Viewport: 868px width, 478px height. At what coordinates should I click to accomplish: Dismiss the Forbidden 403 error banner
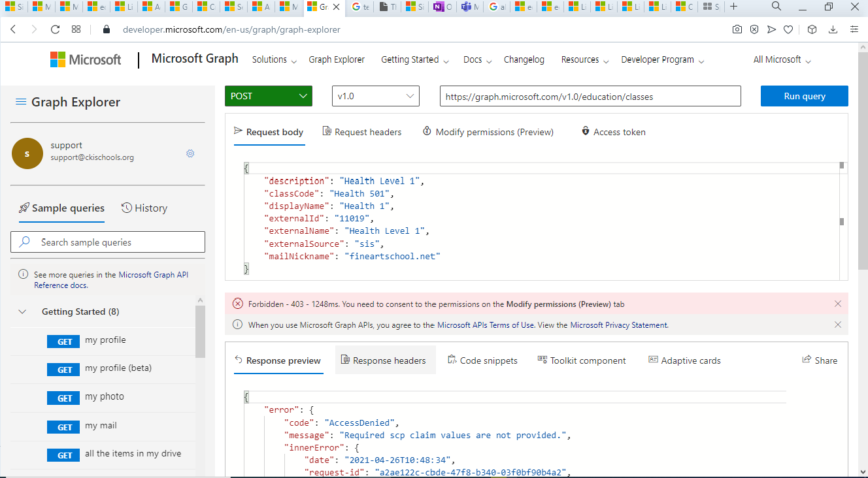[x=838, y=304]
